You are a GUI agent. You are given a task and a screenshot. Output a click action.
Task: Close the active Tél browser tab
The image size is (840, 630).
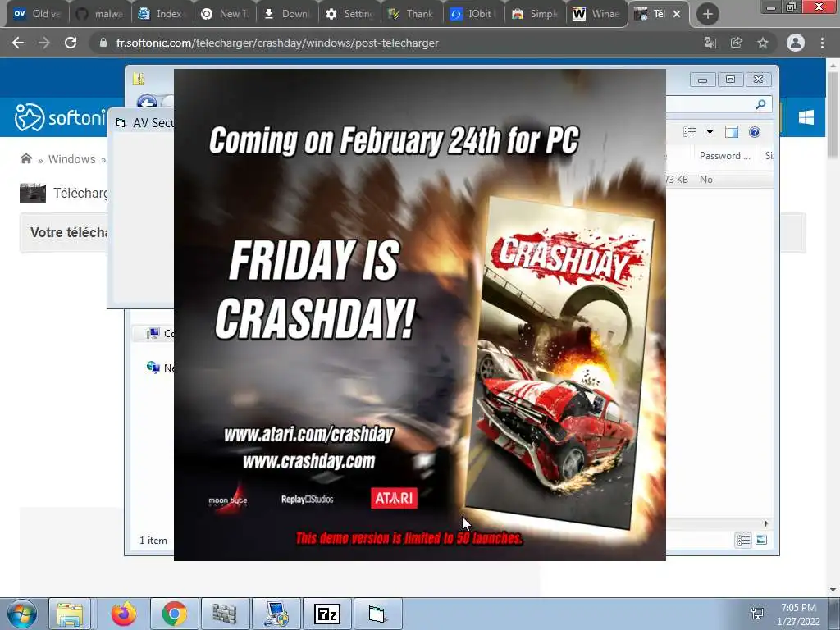tap(677, 14)
